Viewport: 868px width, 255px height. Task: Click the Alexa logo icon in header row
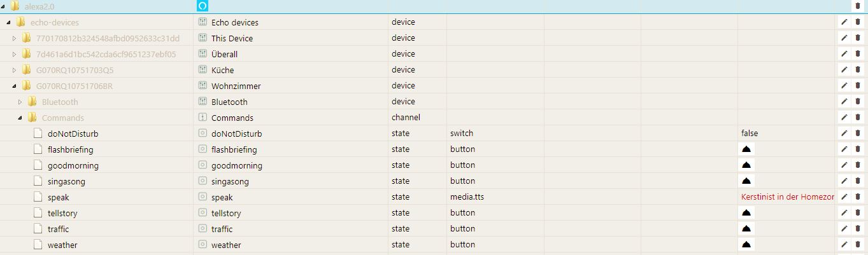[x=203, y=6]
